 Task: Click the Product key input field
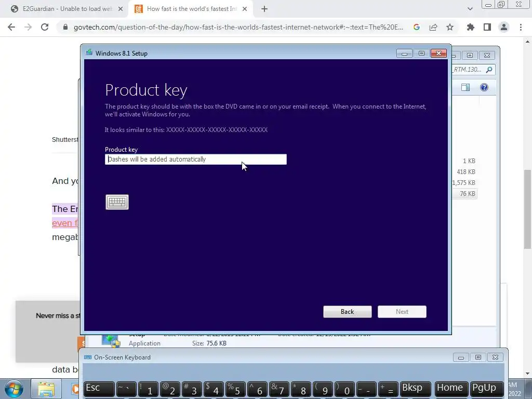tap(196, 159)
